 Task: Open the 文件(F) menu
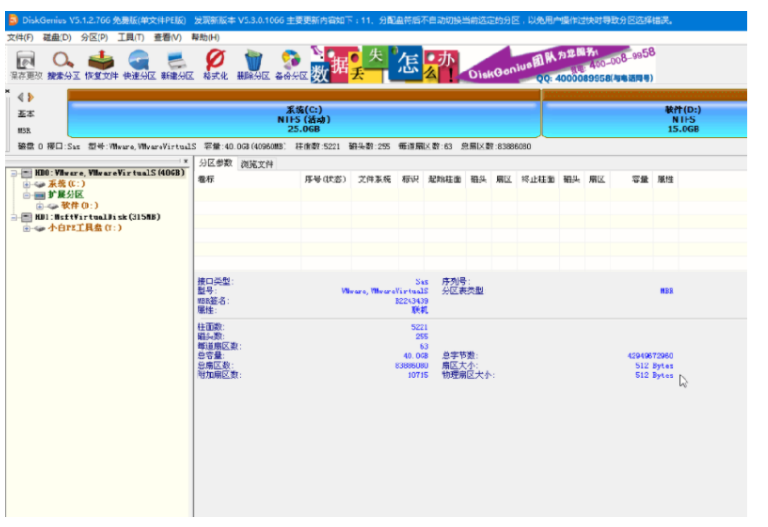point(19,37)
